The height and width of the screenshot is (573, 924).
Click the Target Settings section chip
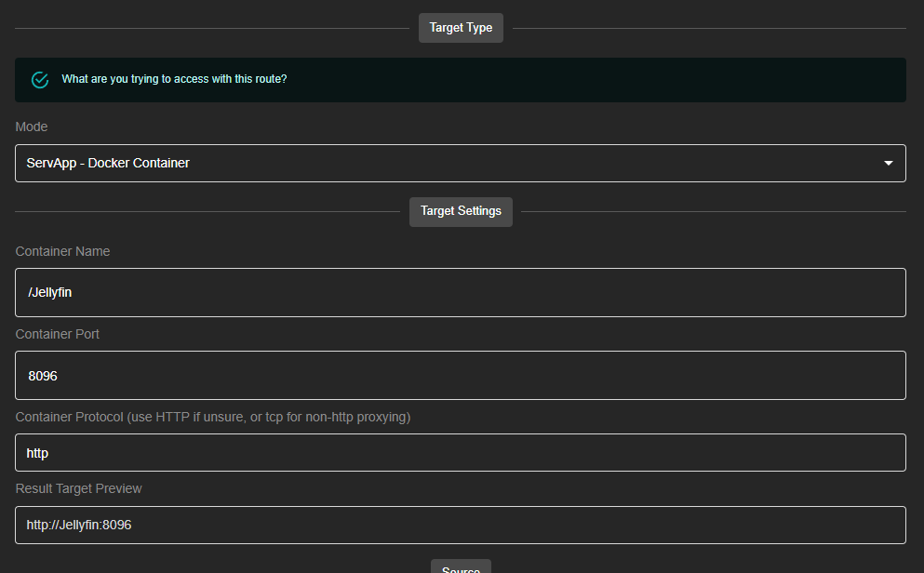[461, 211]
